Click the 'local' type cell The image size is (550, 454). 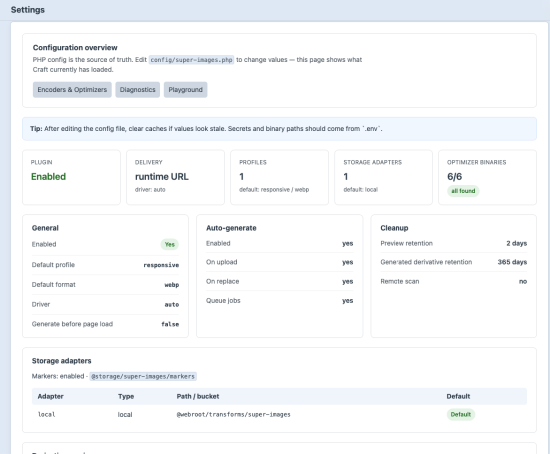[x=125, y=415]
